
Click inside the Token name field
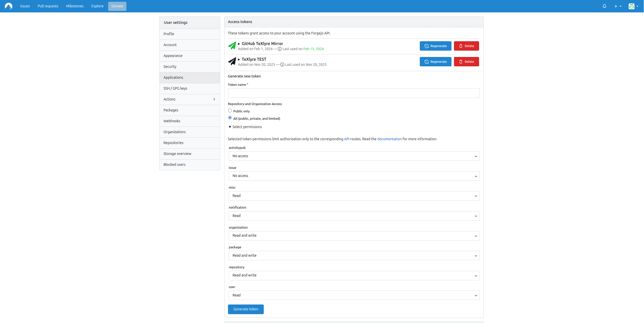click(354, 93)
